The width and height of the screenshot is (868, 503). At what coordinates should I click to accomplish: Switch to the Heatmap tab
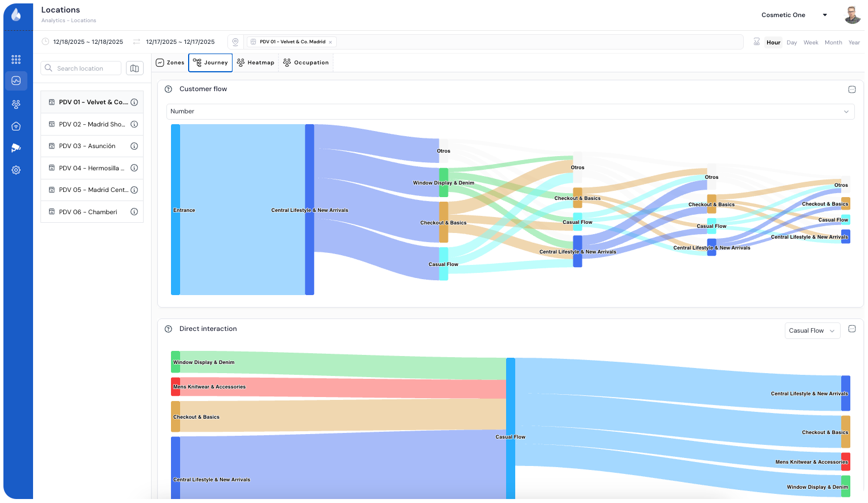point(255,63)
